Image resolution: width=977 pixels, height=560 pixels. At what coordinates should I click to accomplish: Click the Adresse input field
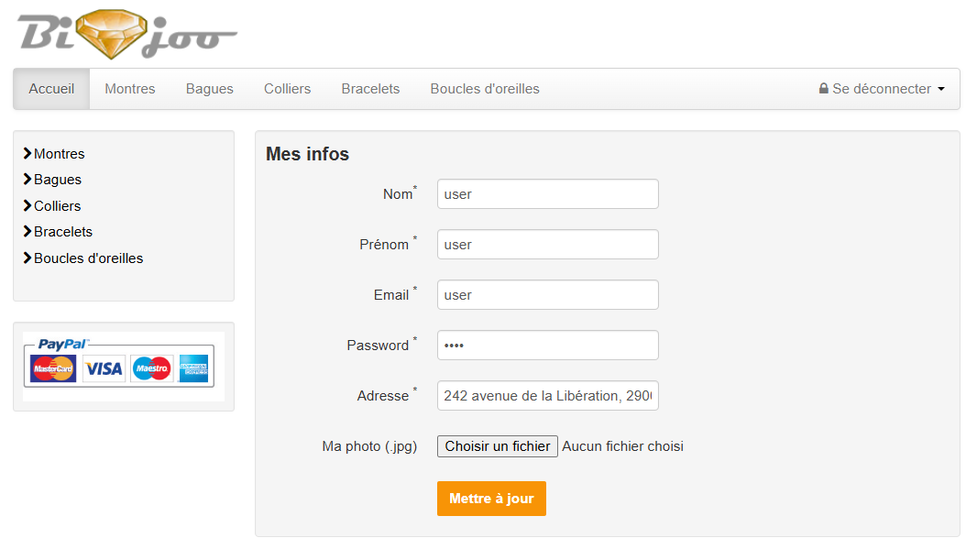[547, 395]
